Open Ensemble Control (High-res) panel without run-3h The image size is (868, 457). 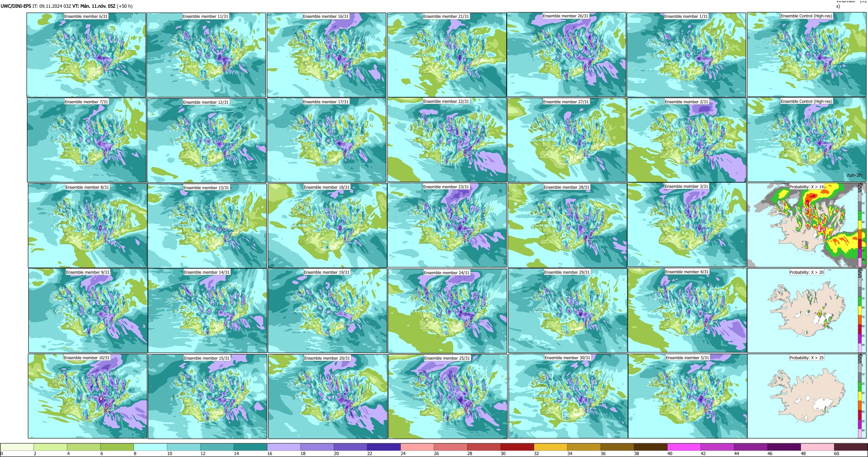pos(806,54)
